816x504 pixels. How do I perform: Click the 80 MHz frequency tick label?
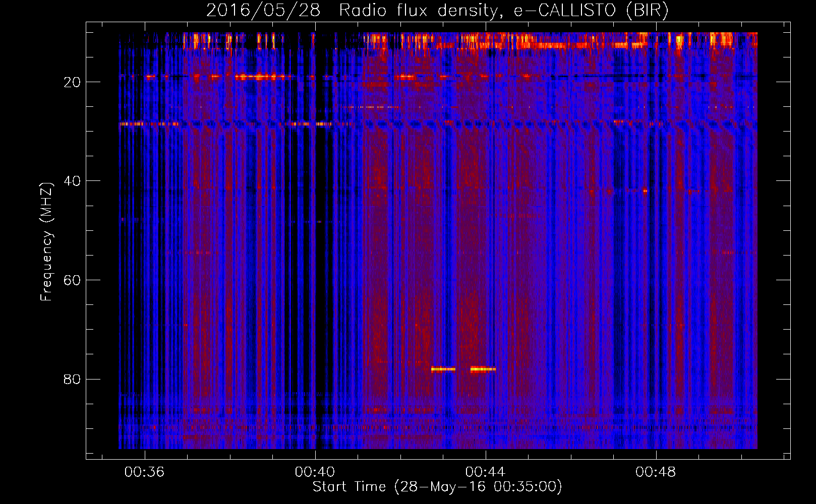[73, 379]
